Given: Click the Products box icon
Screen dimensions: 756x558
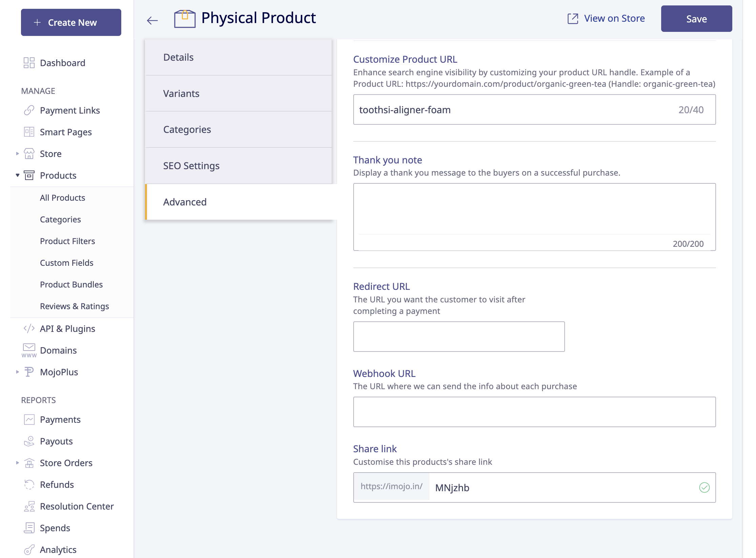Looking at the screenshot, I should (x=29, y=175).
